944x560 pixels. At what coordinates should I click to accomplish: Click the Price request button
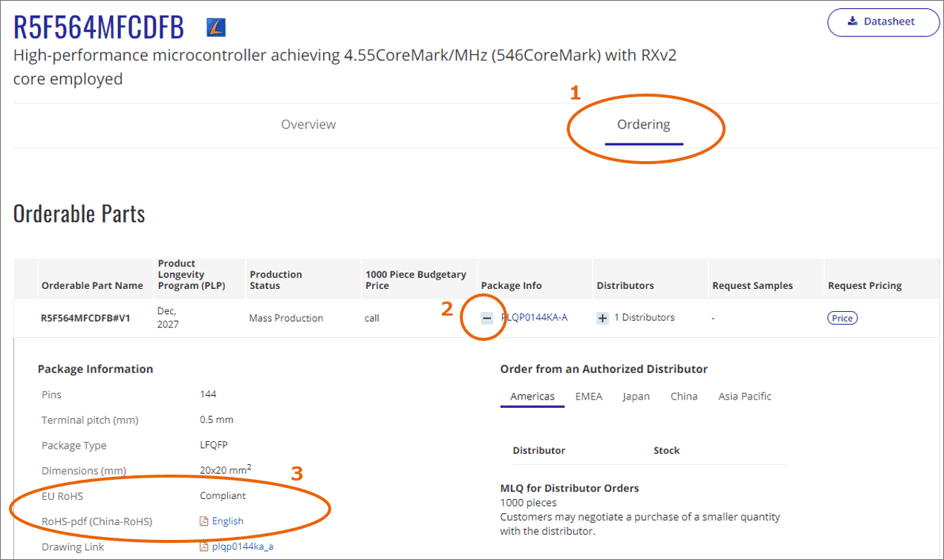842,318
